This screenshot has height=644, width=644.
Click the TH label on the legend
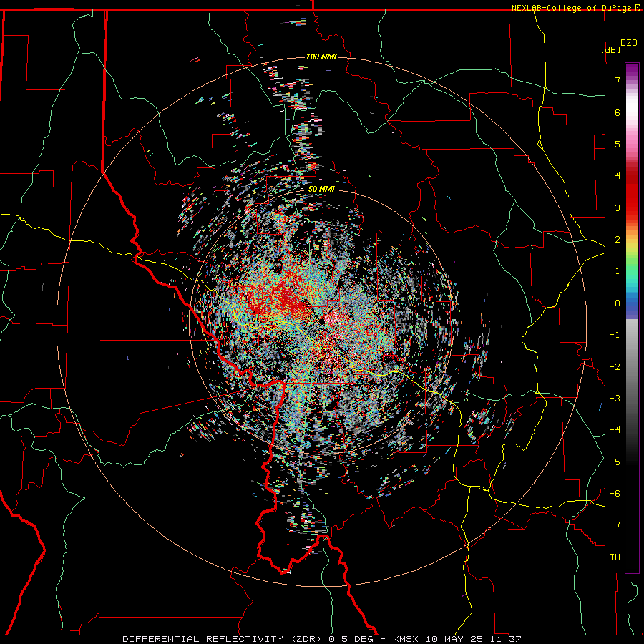coord(615,557)
